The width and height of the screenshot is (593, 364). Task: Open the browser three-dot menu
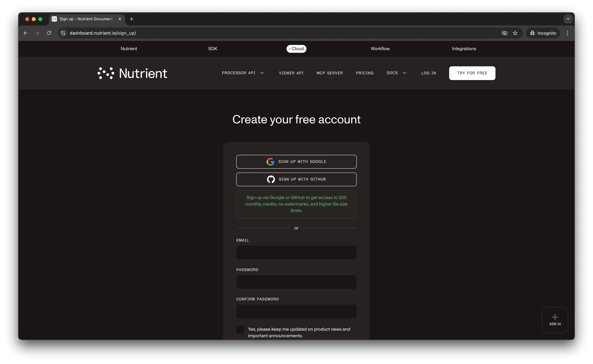567,33
